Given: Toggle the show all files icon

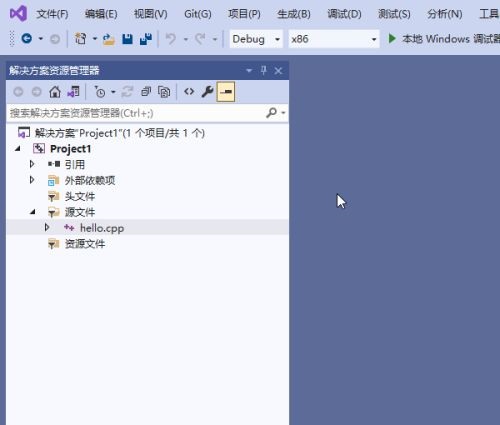Looking at the screenshot, I should click(164, 92).
